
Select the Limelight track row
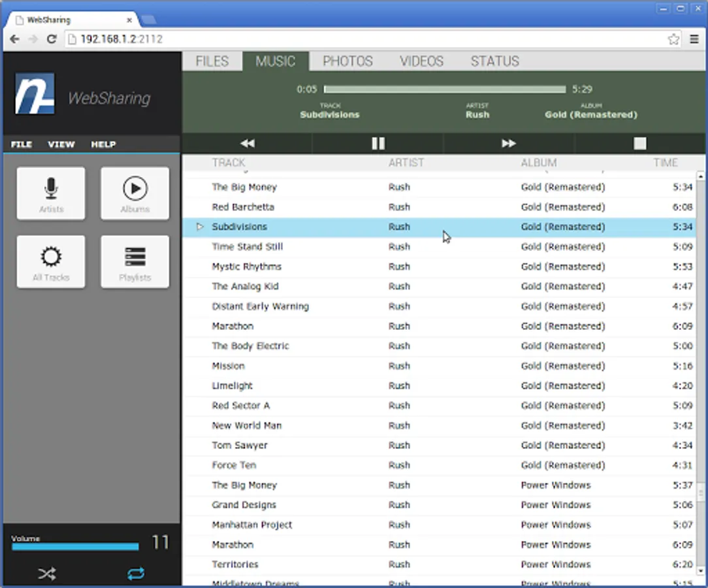coord(439,385)
